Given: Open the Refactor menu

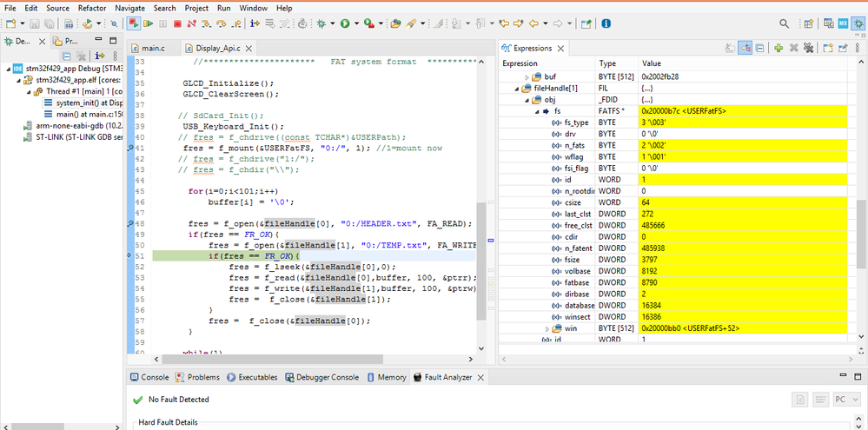Looking at the screenshot, I should coord(92,8).
